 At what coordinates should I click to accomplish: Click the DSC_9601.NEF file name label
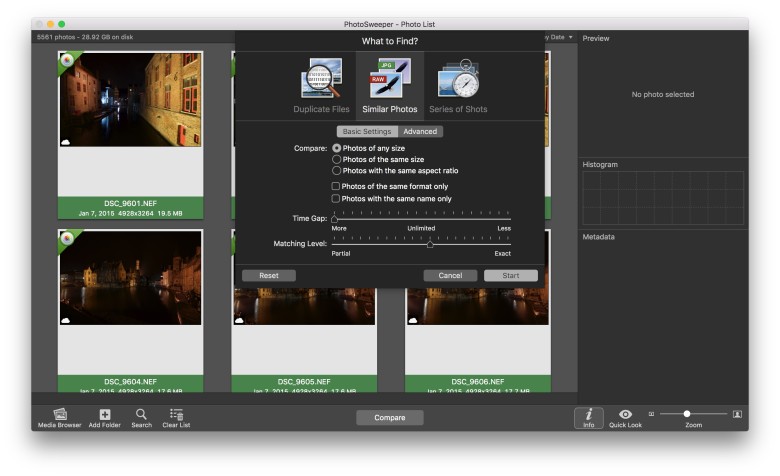tap(130, 203)
